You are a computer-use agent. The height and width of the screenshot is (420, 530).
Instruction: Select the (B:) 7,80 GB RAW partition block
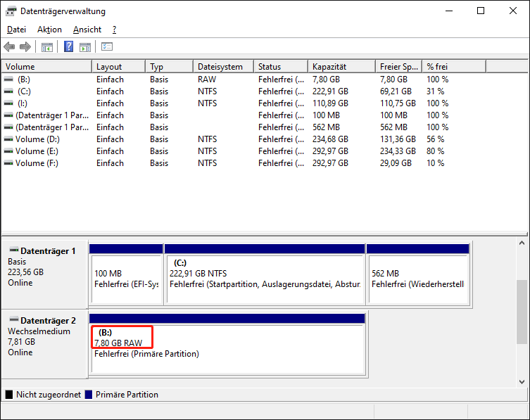[227, 344]
